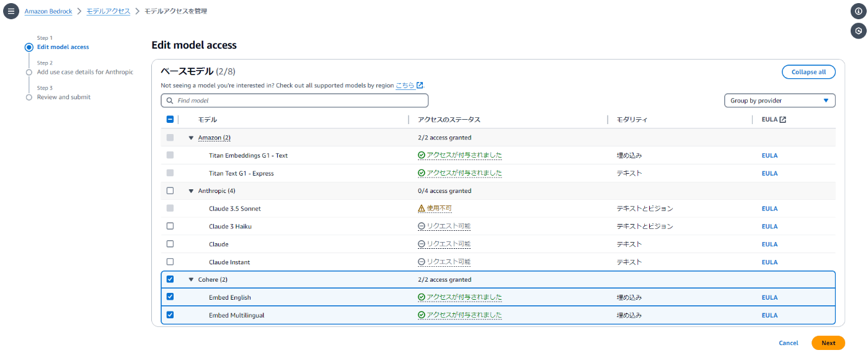Click the external link icon beside こちら
The image size is (868, 363).
point(420,85)
